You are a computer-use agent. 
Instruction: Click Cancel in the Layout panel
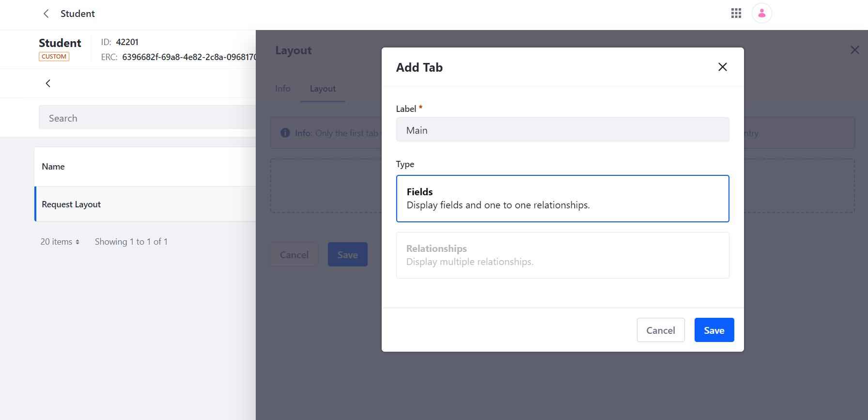[294, 254]
